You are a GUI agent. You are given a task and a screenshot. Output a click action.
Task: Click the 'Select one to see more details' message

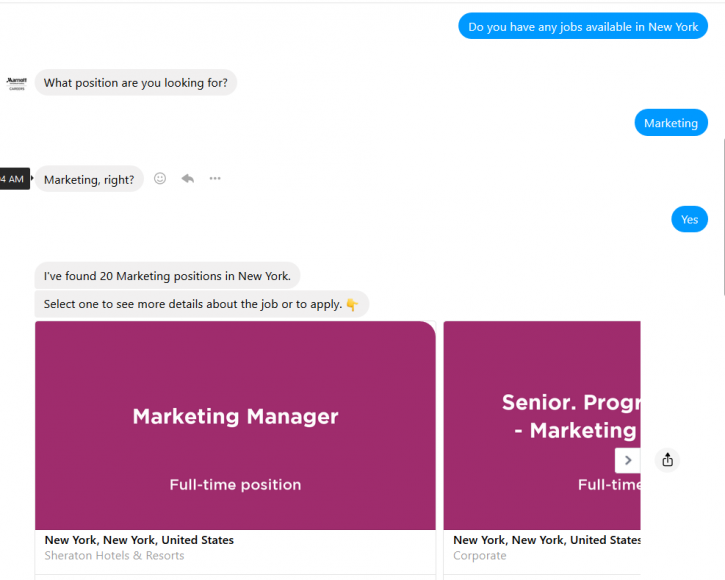201,304
